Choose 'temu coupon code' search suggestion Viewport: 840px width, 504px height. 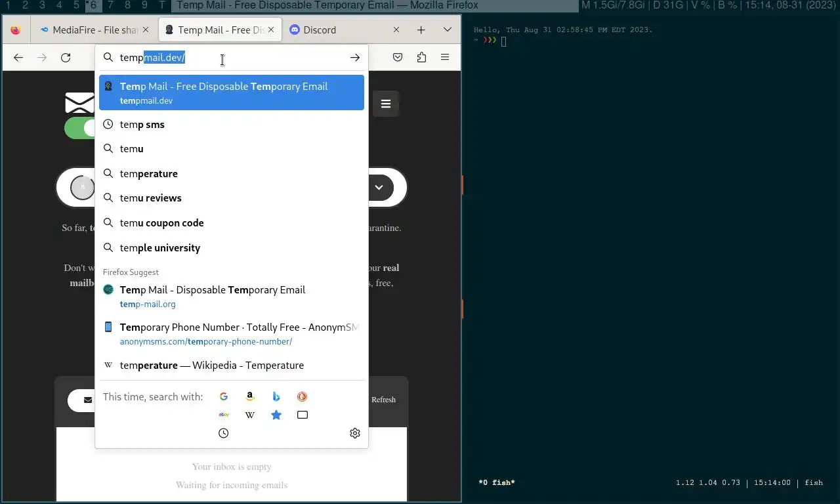coord(232,223)
